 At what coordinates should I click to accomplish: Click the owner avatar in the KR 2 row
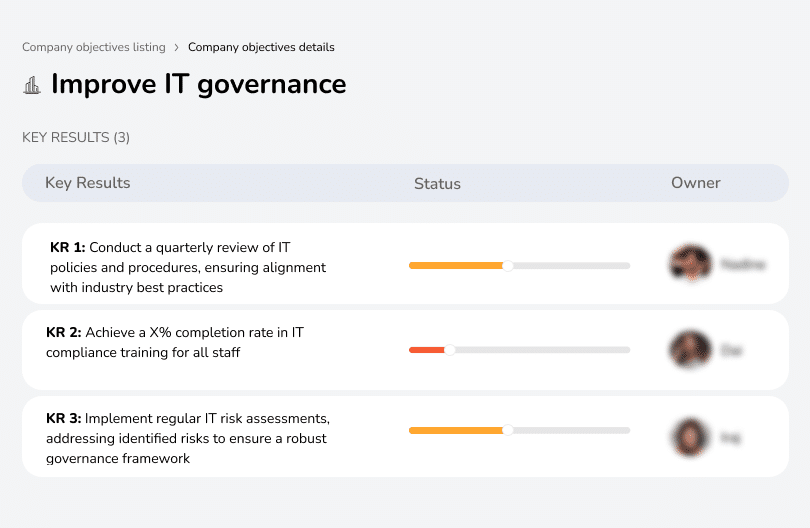click(x=690, y=350)
